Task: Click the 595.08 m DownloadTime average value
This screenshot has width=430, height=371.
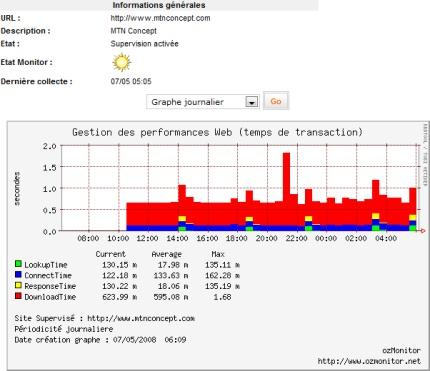Action: point(171,297)
